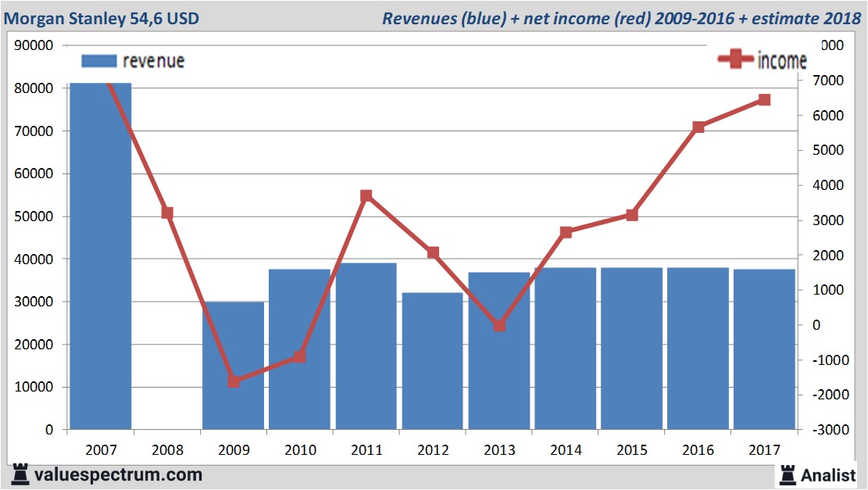Choose the 2013 revenue bar

pos(498,350)
